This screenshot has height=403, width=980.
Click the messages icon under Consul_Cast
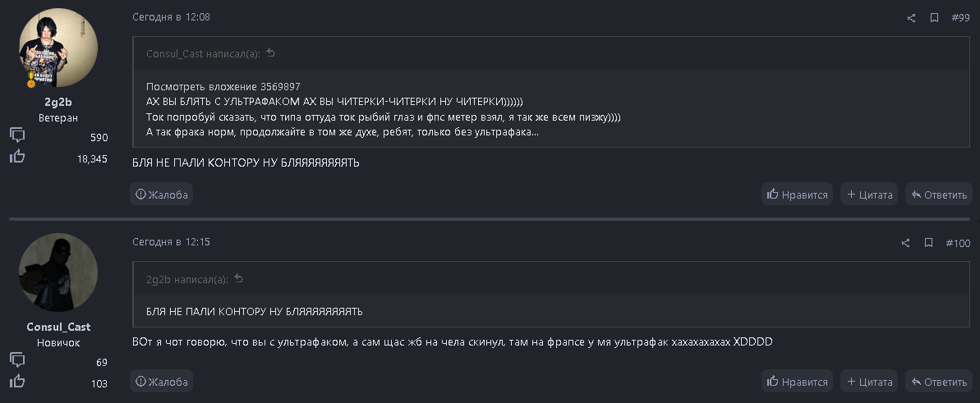[x=17, y=360]
